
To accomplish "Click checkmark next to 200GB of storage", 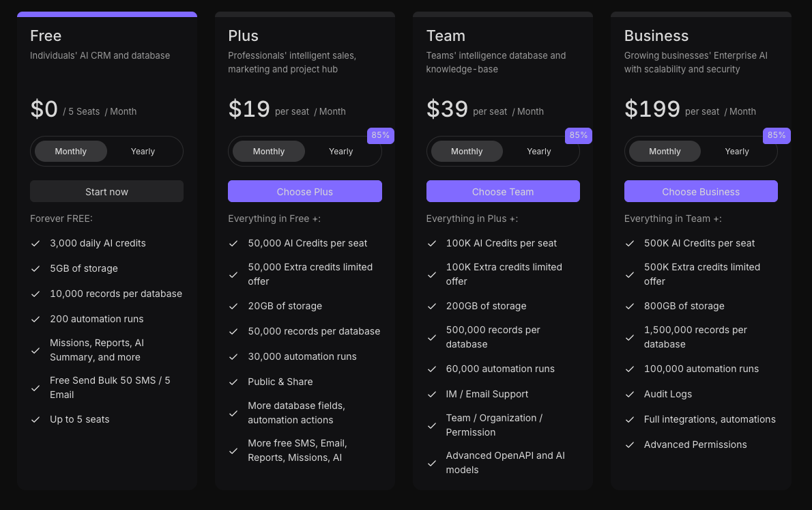I will pyautogui.click(x=431, y=306).
